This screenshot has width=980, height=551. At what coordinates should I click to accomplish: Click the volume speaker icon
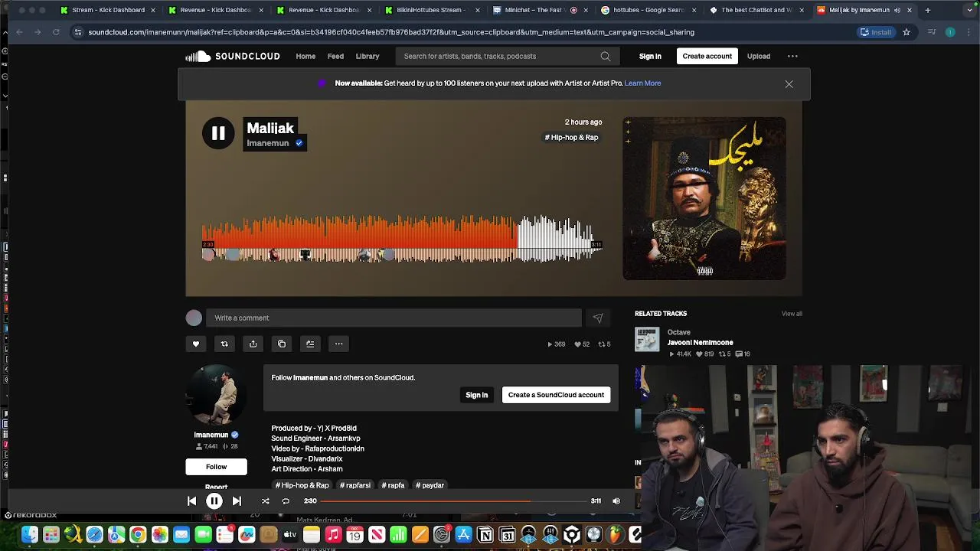click(x=616, y=500)
